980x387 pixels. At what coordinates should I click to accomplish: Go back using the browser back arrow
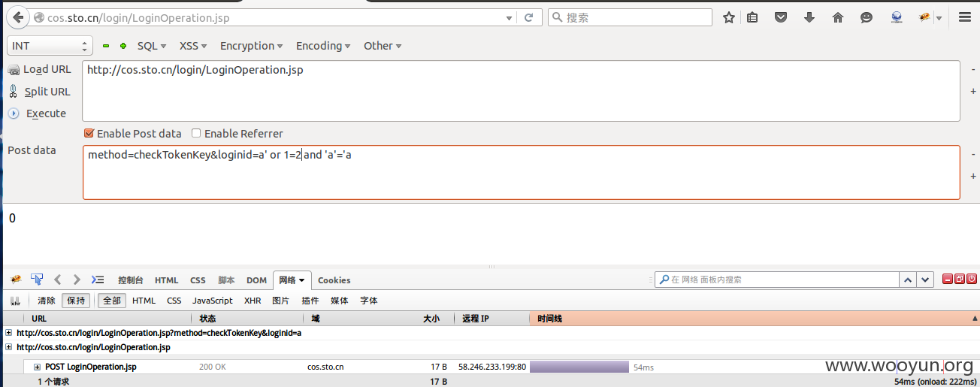tap(17, 17)
